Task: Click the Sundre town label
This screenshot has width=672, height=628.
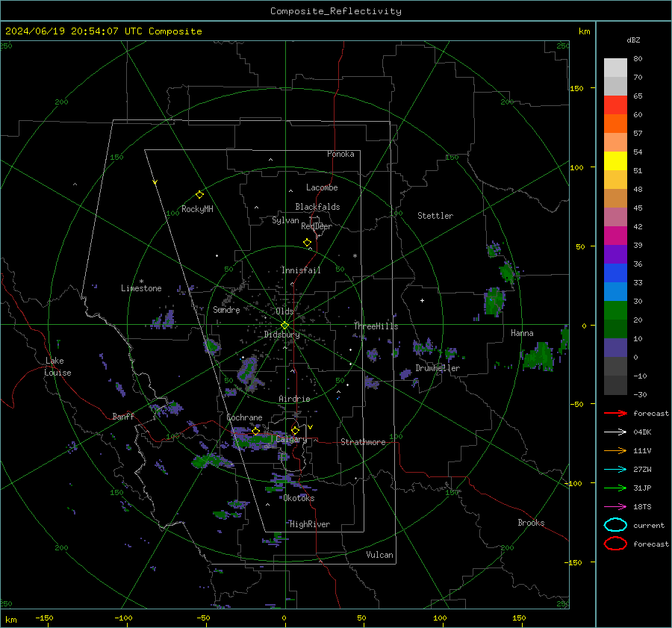Action: (x=226, y=309)
